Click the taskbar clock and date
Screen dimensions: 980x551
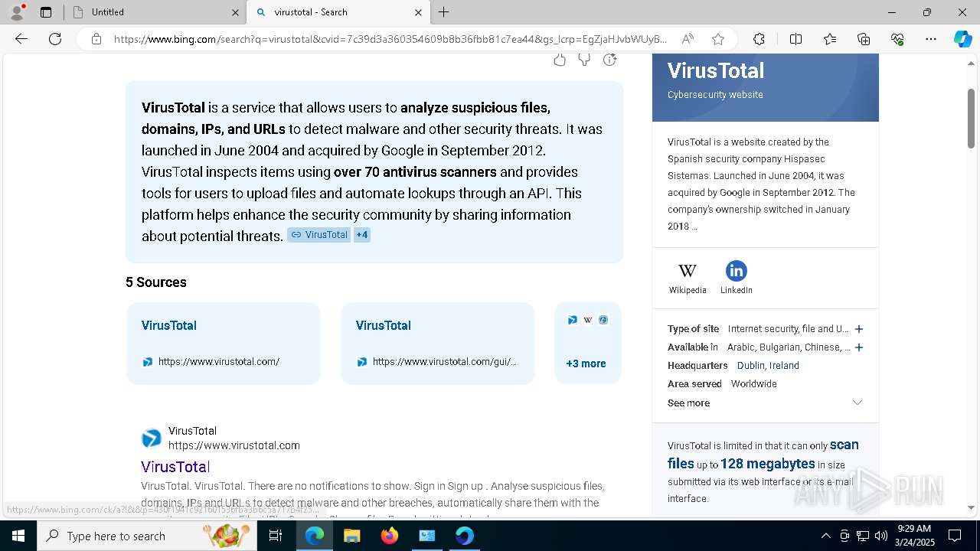913,536
